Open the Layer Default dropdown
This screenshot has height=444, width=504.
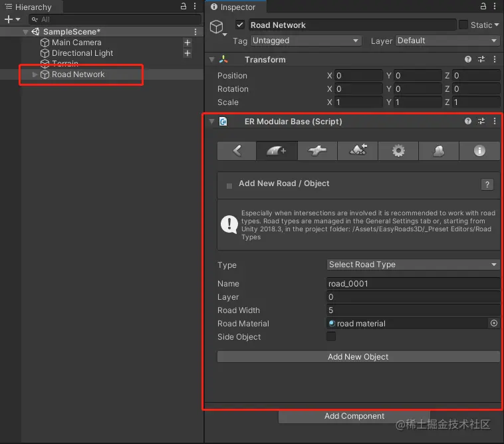pos(447,41)
